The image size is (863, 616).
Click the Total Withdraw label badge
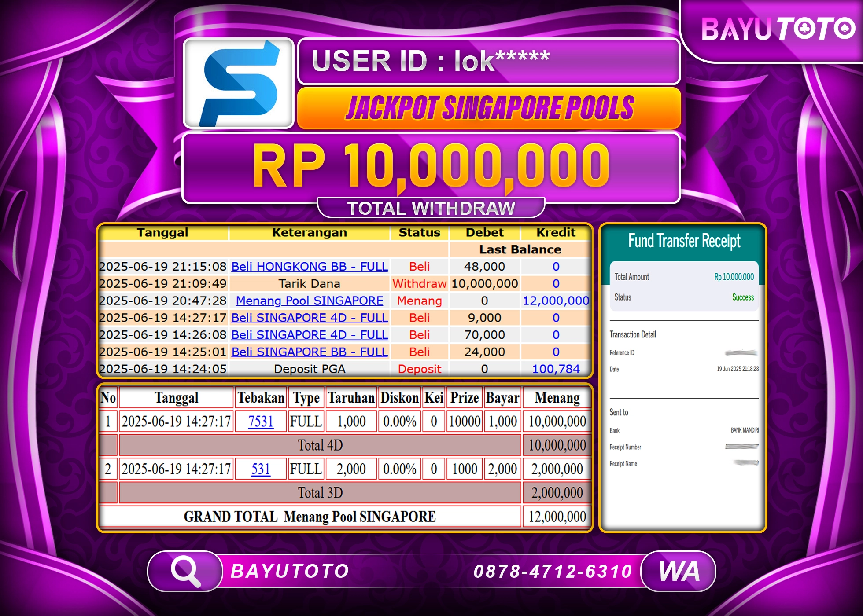click(431, 207)
